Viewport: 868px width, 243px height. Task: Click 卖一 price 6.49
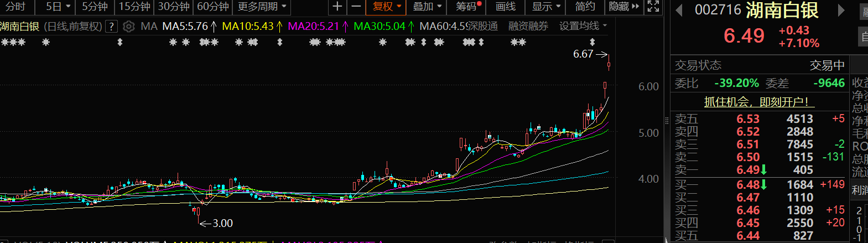pyautogui.click(x=748, y=170)
